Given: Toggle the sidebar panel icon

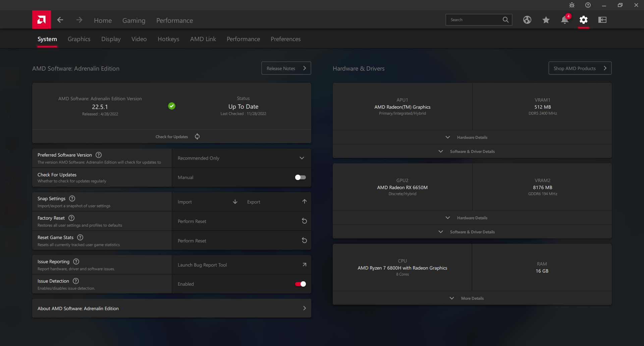Looking at the screenshot, I should coord(602,20).
